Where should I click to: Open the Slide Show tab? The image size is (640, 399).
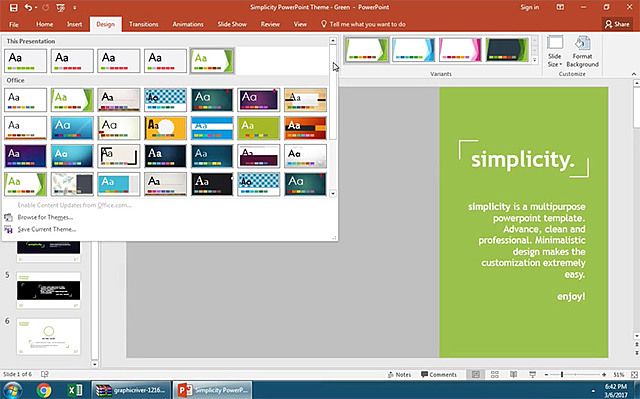[x=232, y=24]
